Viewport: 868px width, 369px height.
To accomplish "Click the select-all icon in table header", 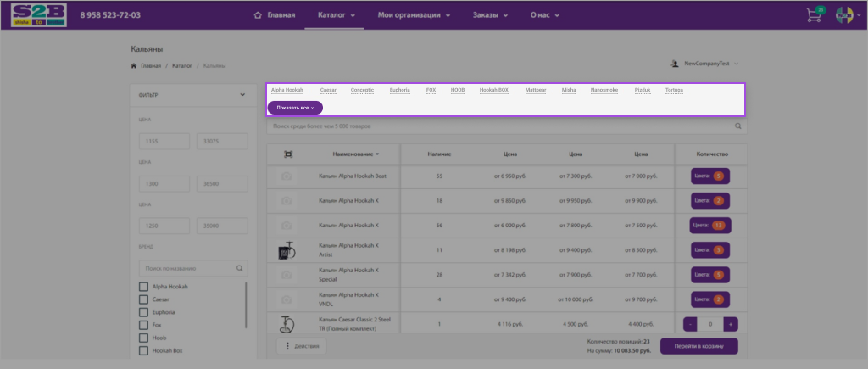I will 288,154.
